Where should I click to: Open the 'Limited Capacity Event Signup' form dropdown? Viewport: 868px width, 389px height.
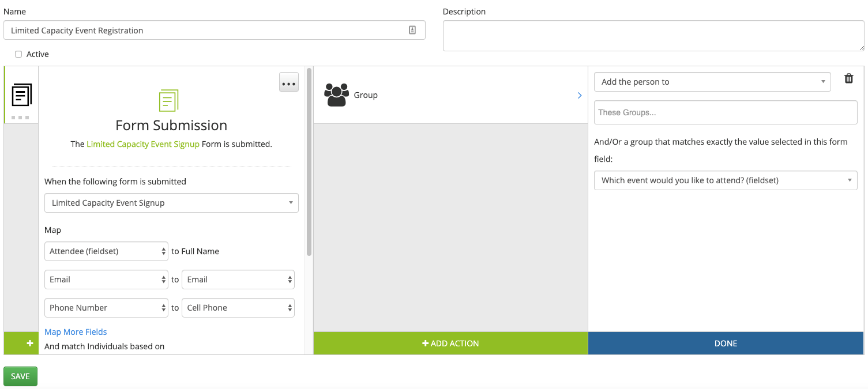pyautogui.click(x=171, y=203)
